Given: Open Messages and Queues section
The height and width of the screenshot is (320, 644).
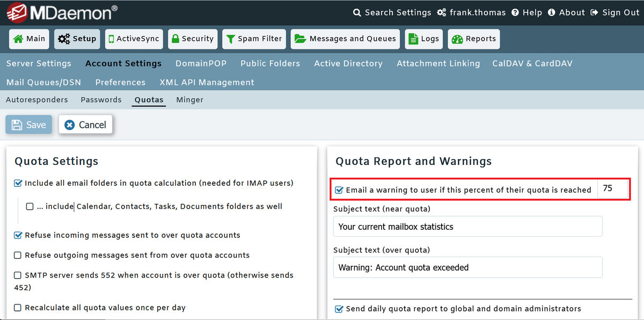Looking at the screenshot, I should point(346,39).
